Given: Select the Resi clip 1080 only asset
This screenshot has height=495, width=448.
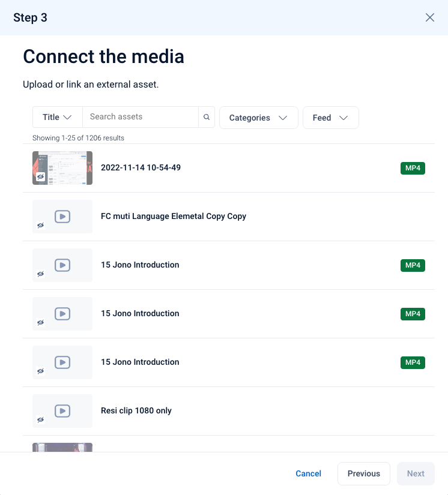Looking at the screenshot, I should coord(229,411).
